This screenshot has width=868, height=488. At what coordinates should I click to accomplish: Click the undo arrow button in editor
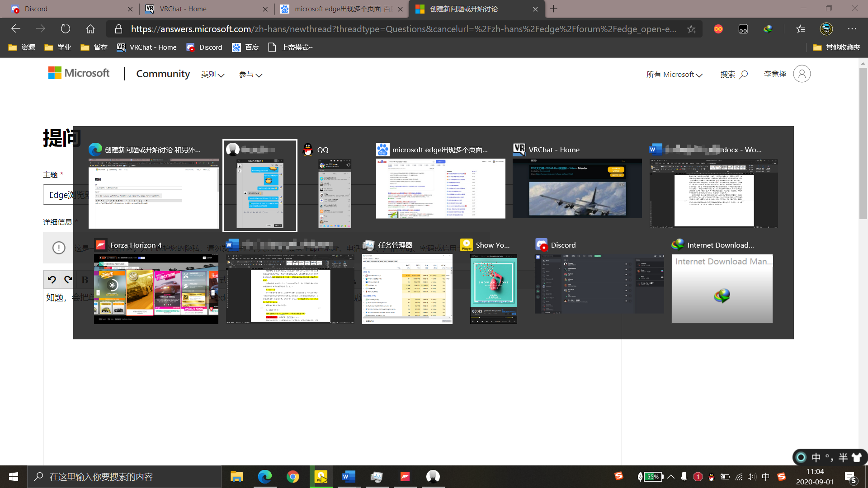pos(52,280)
